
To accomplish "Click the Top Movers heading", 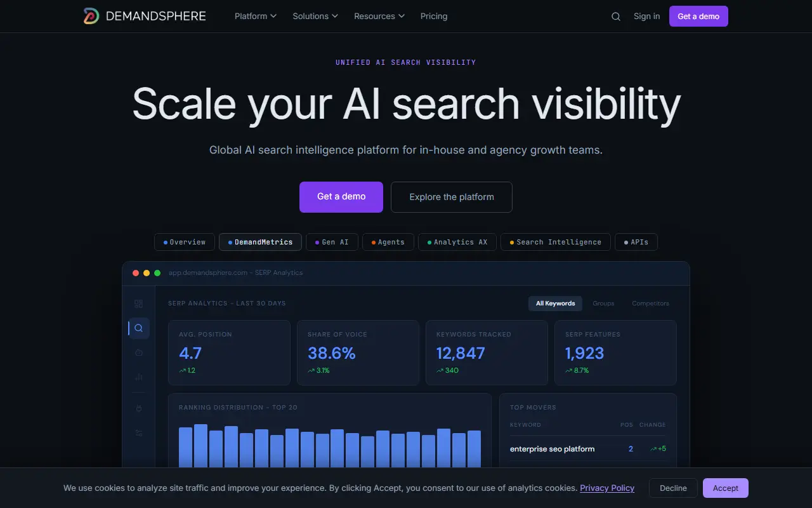I will [533, 408].
